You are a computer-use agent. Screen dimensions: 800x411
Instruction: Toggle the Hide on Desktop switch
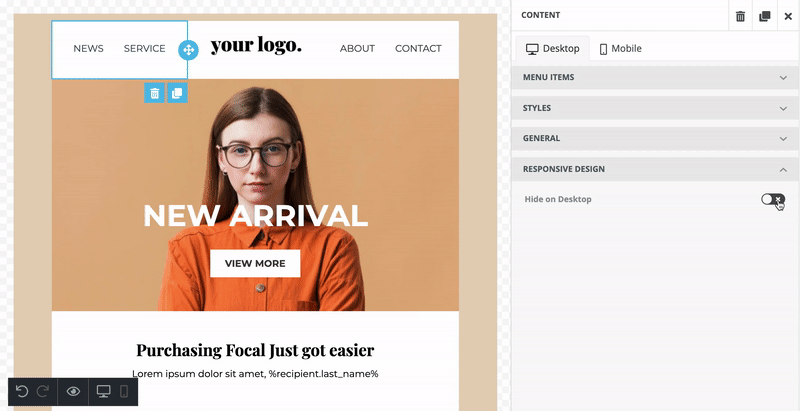773,199
